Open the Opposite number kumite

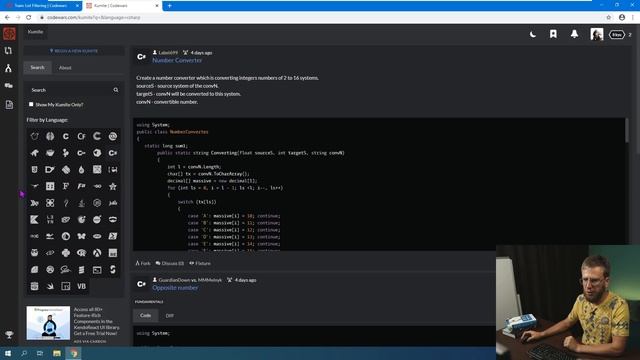pyautogui.click(x=175, y=288)
